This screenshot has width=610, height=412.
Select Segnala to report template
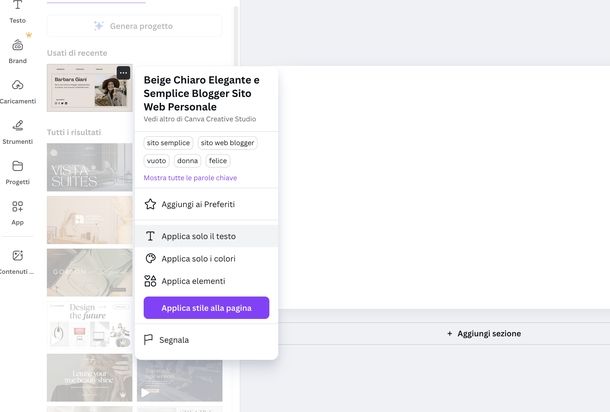click(207, 340)
